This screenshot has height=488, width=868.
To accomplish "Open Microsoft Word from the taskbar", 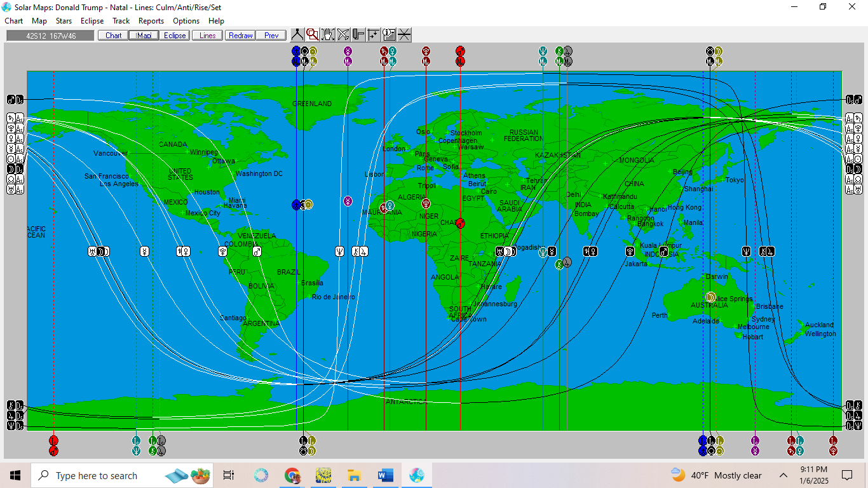I will (386, 475).
